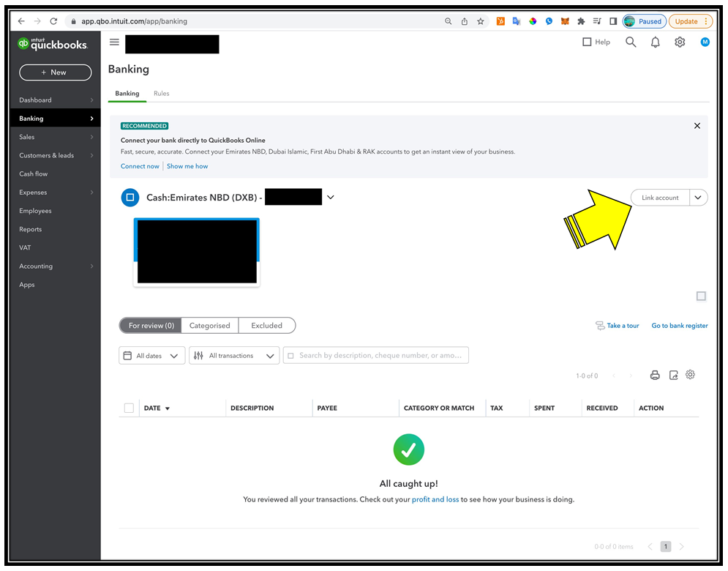Image resolution: width=728 pixels, height=571 pixels.
Task: Click the blue bank account icon
Action: coord(130,198)
